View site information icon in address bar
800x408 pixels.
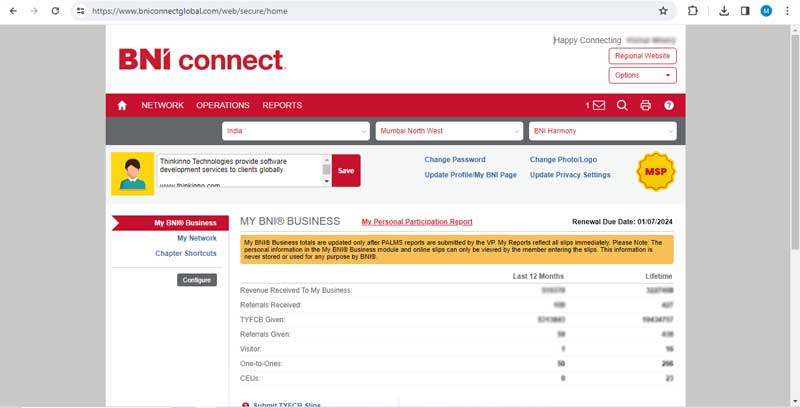(80, 11)
